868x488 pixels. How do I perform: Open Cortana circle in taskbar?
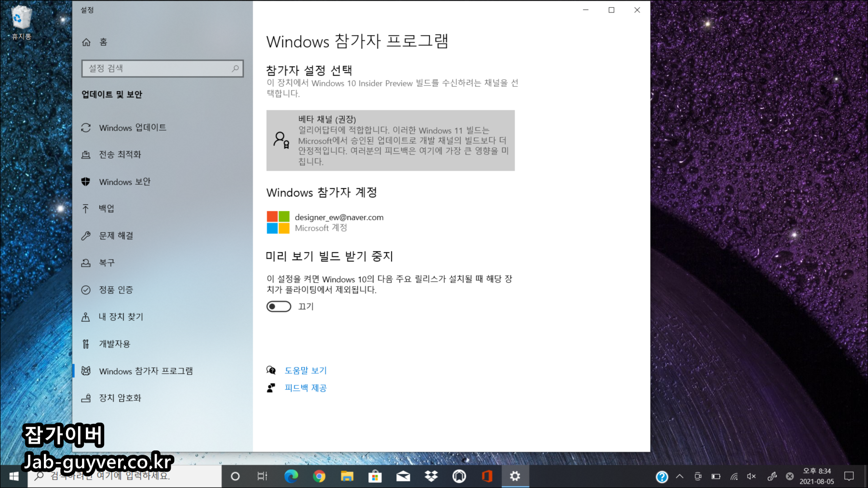235,476
